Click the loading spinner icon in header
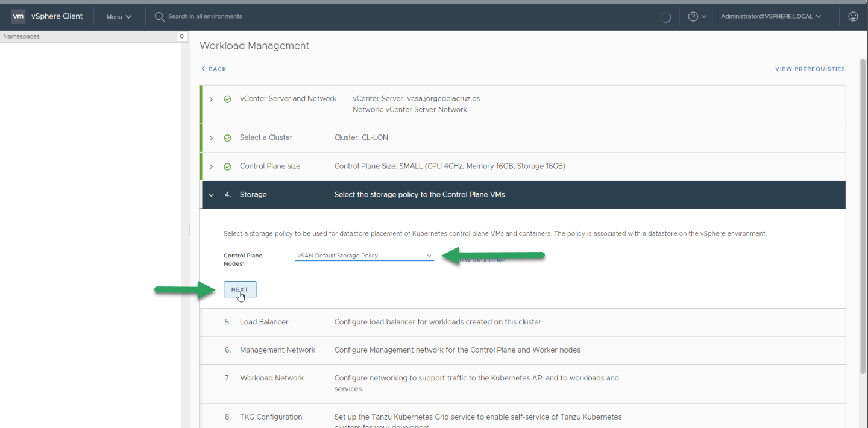The height and width of the screenshot is (428, 868). (665, 17)
